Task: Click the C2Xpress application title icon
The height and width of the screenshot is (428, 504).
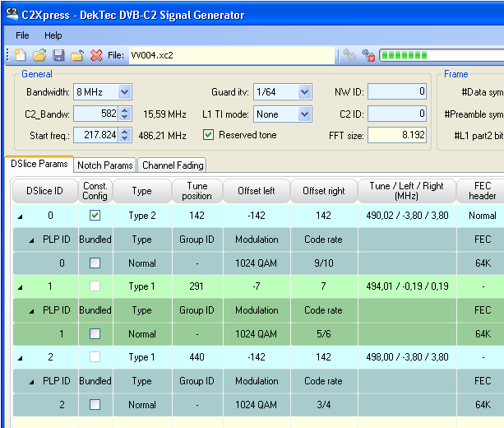Action: click(12, 14)
